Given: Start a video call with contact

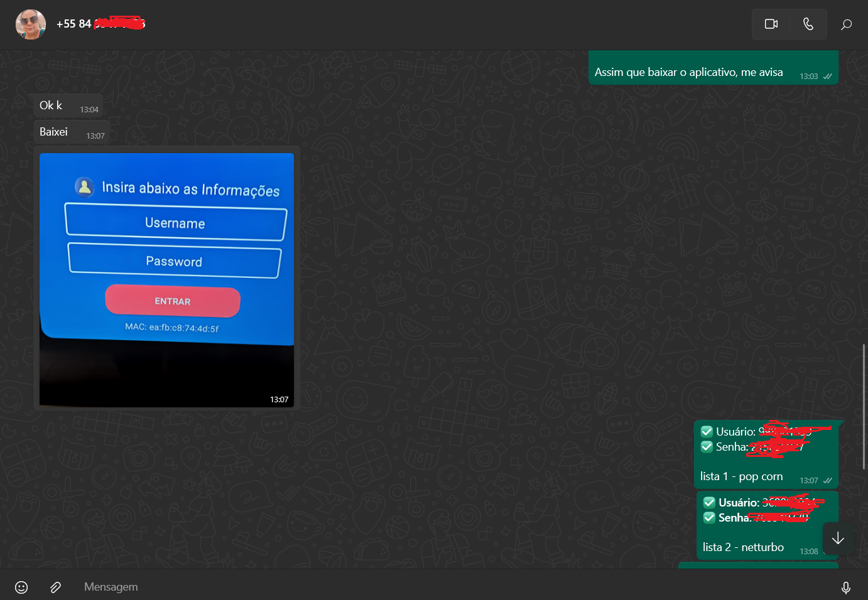Looking at the screenshot, I should 771,24.
